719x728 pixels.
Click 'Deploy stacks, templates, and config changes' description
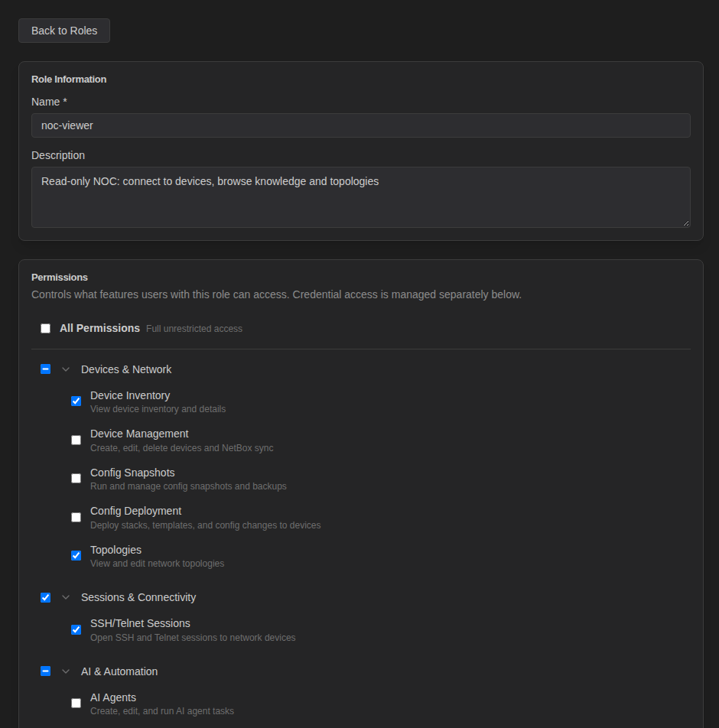pyautogui.click(x=206, y=525)
